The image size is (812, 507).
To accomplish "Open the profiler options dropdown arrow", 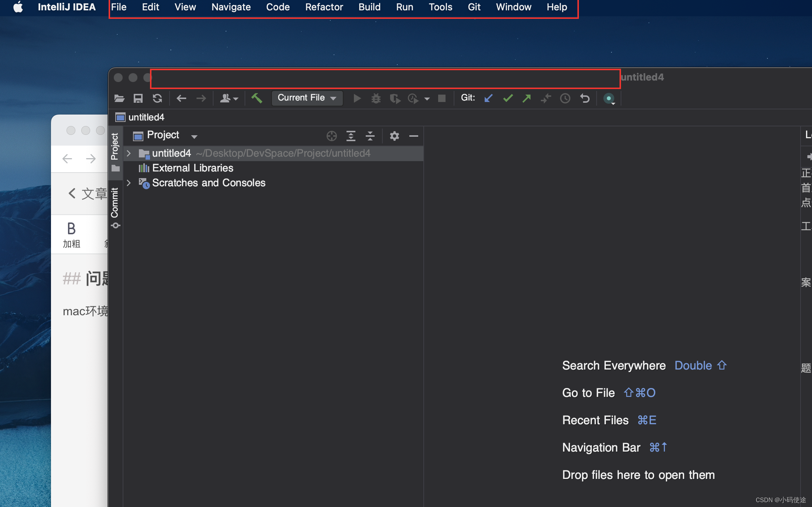I will pos(427,99).
